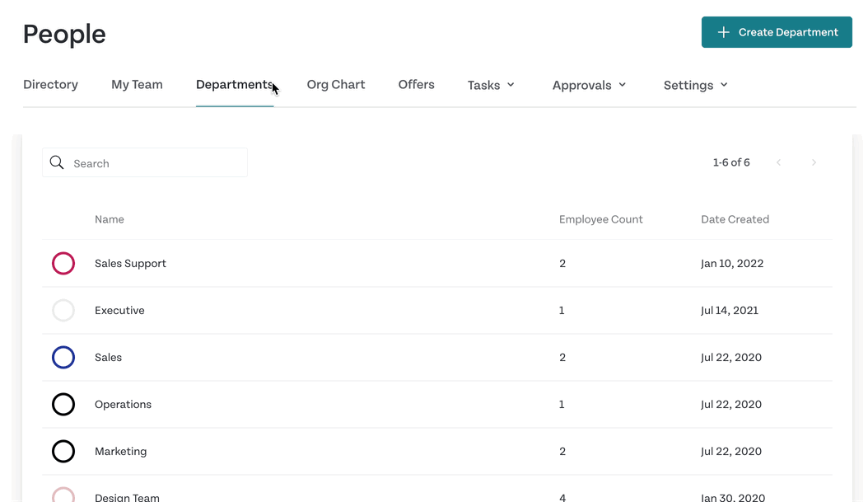The image size is (868, 502).
Task: Click the gray Executive circle icon
Action: click(x=63, y=310)
